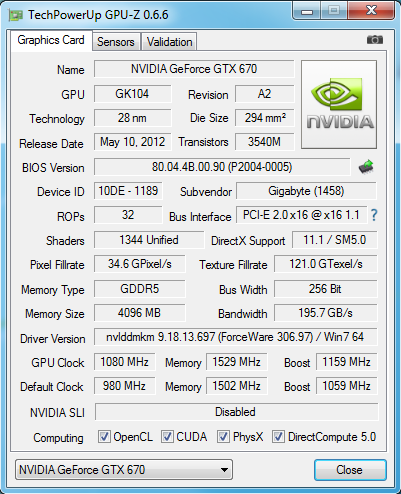This screenshot has width=401, height=494.
Task: Toggle the CUDA checkbox
Action: (167, 437)
